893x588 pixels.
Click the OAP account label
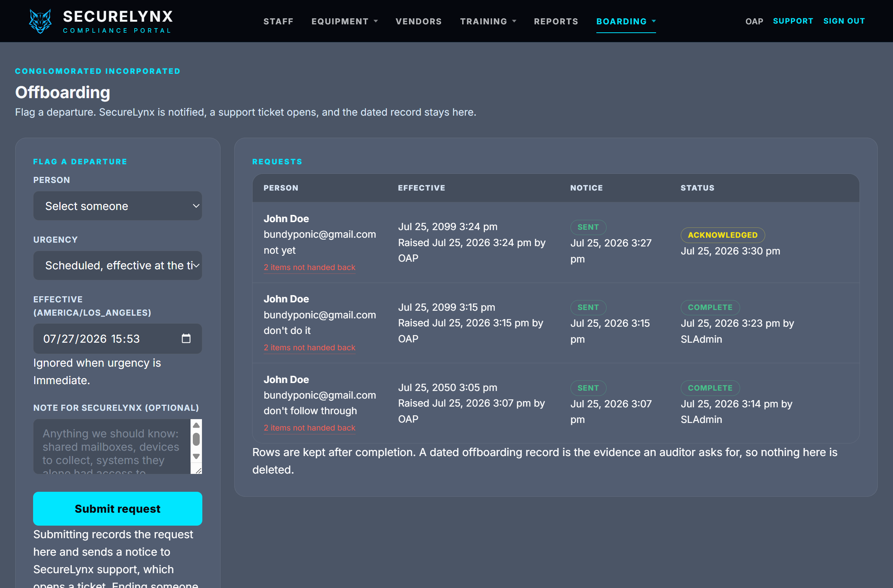[754, 21]
